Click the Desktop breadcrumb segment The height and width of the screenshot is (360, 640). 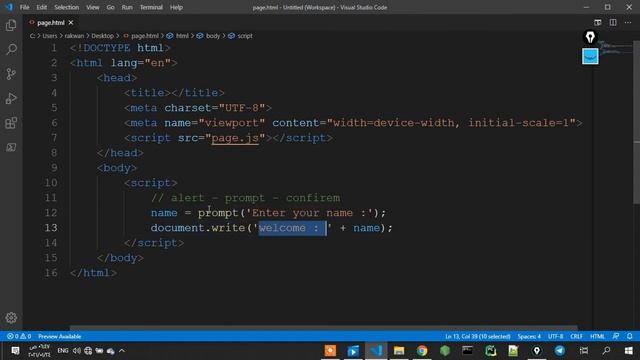point(102,36)
